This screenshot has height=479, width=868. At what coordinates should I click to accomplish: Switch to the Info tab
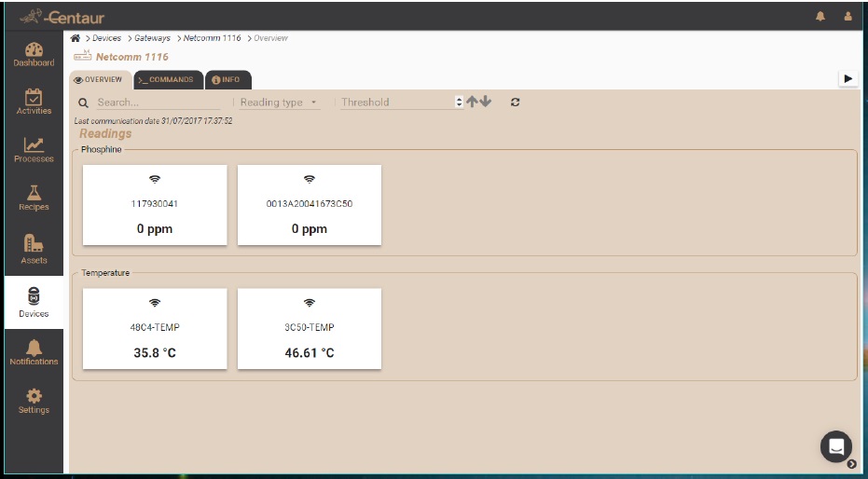click(x=227, y=80)
